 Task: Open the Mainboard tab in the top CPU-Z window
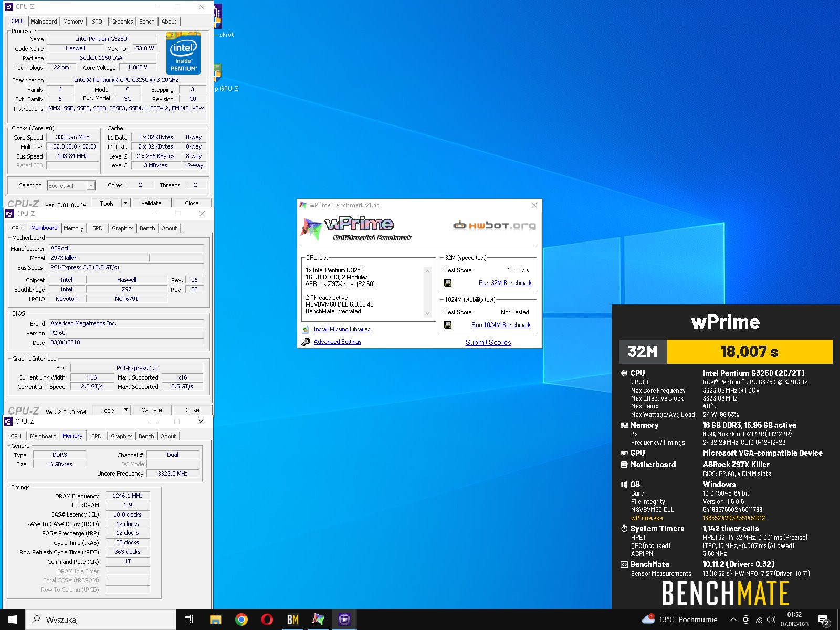pos(44,22)
